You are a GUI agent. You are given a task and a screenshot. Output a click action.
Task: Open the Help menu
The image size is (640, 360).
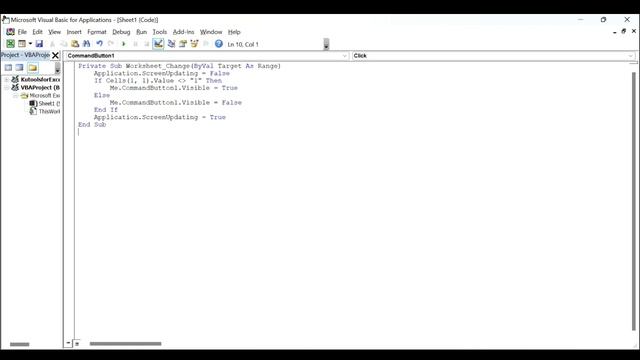(234, 32)
